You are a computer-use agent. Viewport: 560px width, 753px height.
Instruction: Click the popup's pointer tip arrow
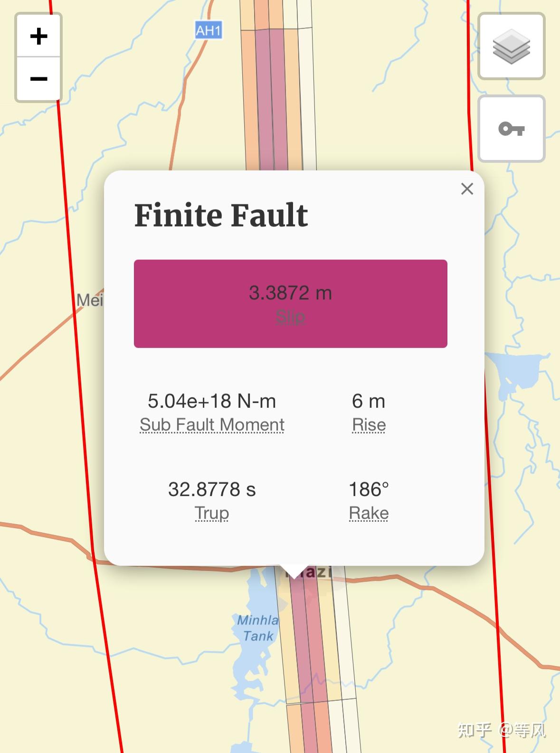294,572
